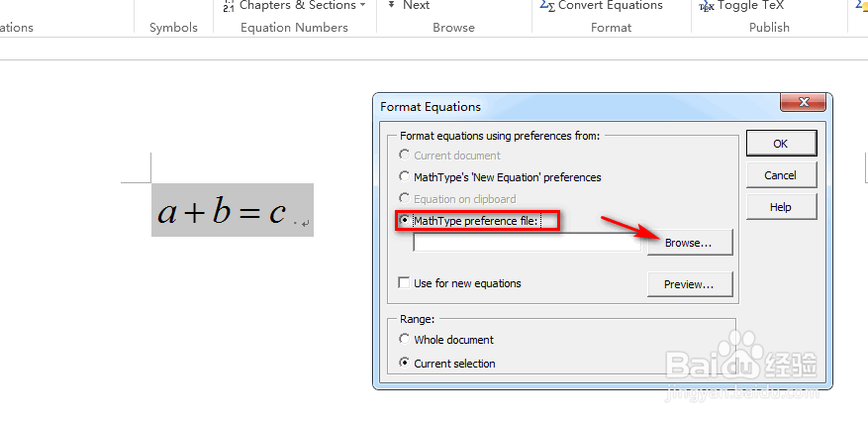
Task: Open Help for Format Equations
Action: tap(781, 207)
